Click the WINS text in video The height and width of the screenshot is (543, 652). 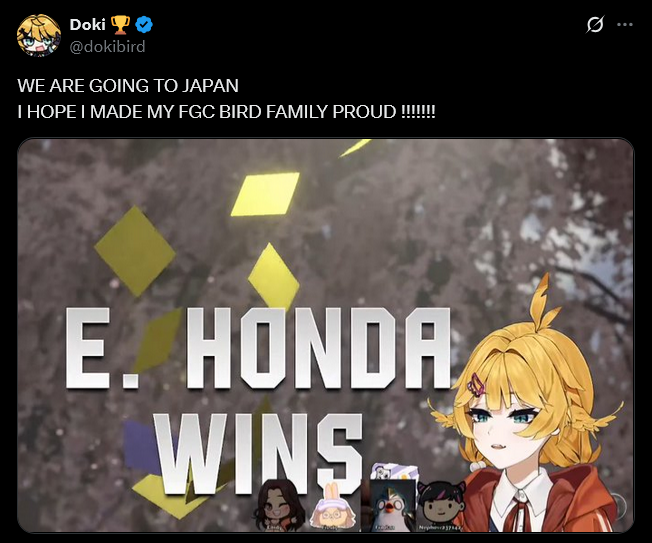259,454
